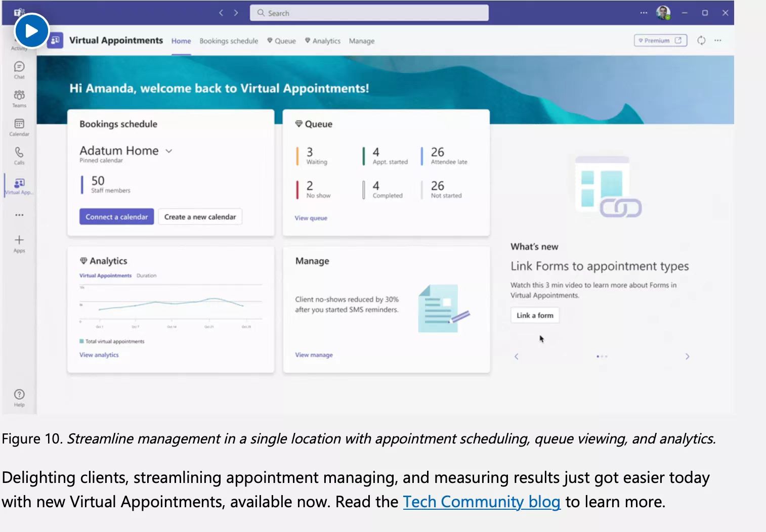Open Help in the sidebar

coord(19,397)
